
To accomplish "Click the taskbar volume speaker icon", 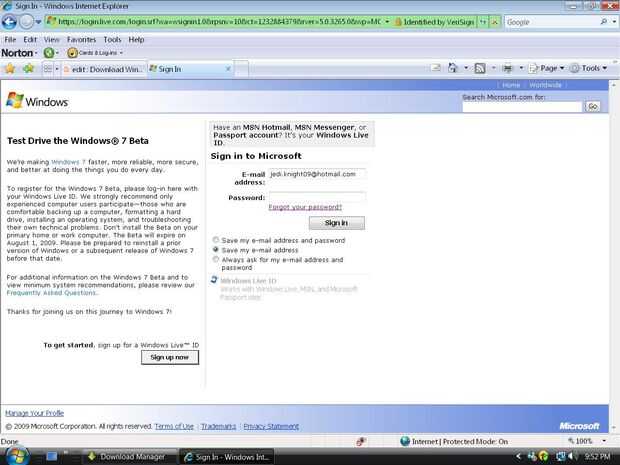I will tap(571, 457).
